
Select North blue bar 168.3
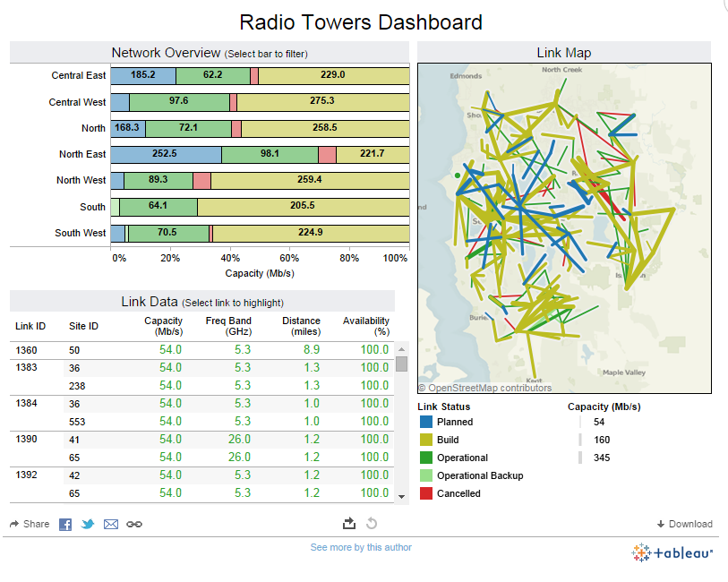coord(128,129)
